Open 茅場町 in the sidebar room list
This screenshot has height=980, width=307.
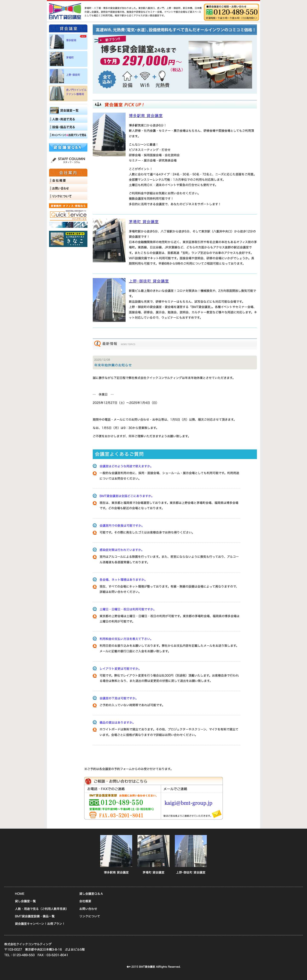pyautogui.click(x=68, y=59)
